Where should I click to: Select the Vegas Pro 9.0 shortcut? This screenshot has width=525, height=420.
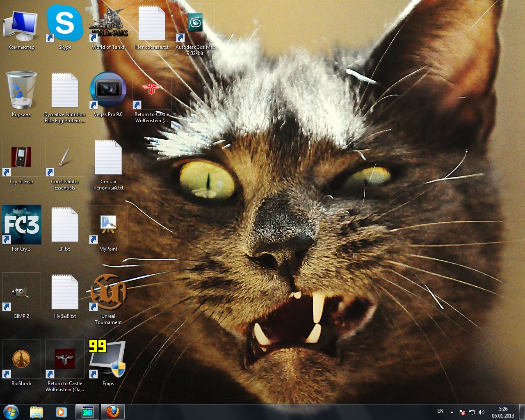[108, 91]
